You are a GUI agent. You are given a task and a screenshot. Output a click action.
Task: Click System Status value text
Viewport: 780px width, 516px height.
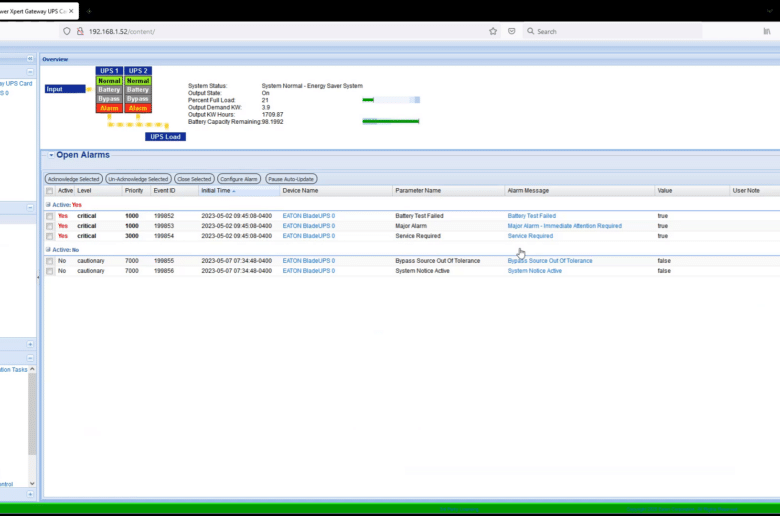coord(312,86)
